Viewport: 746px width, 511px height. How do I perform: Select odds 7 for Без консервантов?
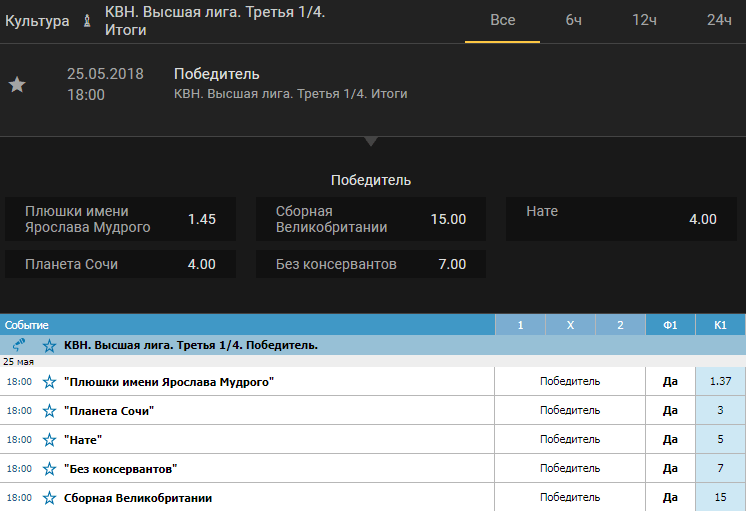(720, 468)
